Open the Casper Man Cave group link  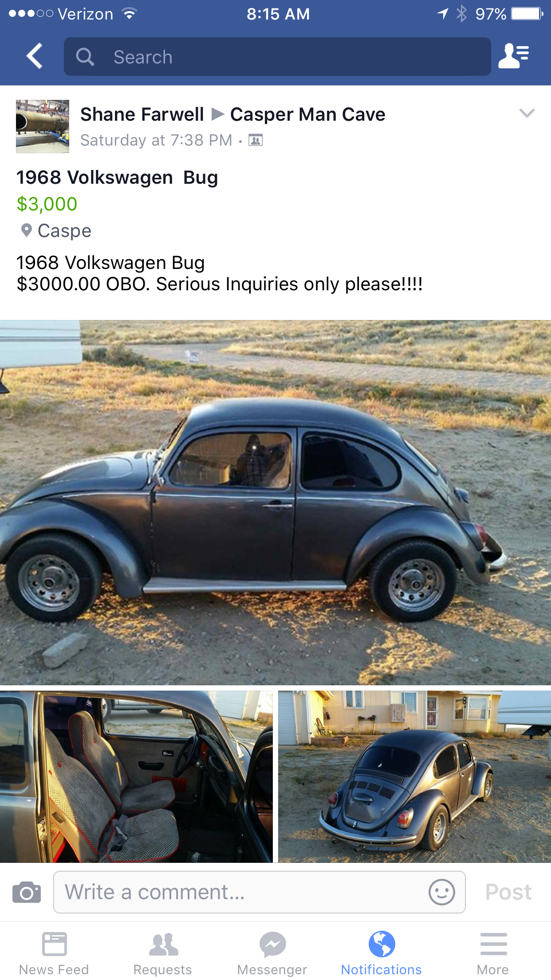pyautogui.click(x=308, y=115)
